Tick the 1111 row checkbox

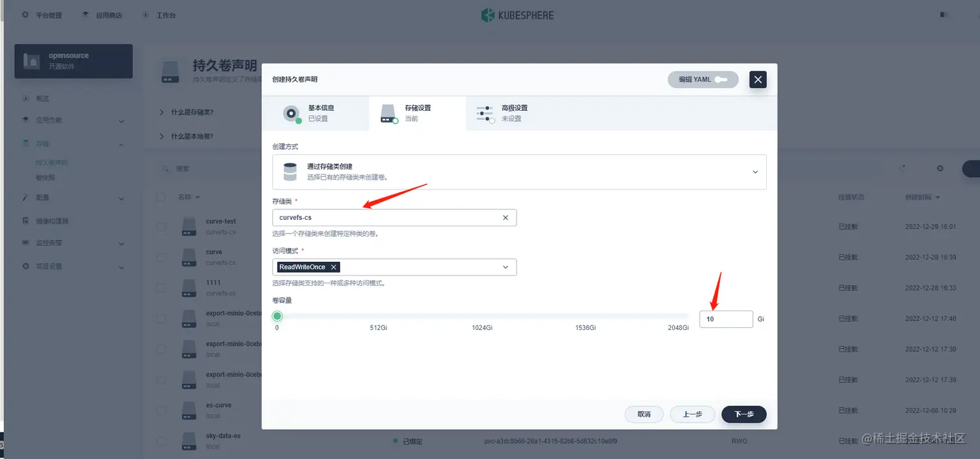pyautogui.click(x=161, y=288)
